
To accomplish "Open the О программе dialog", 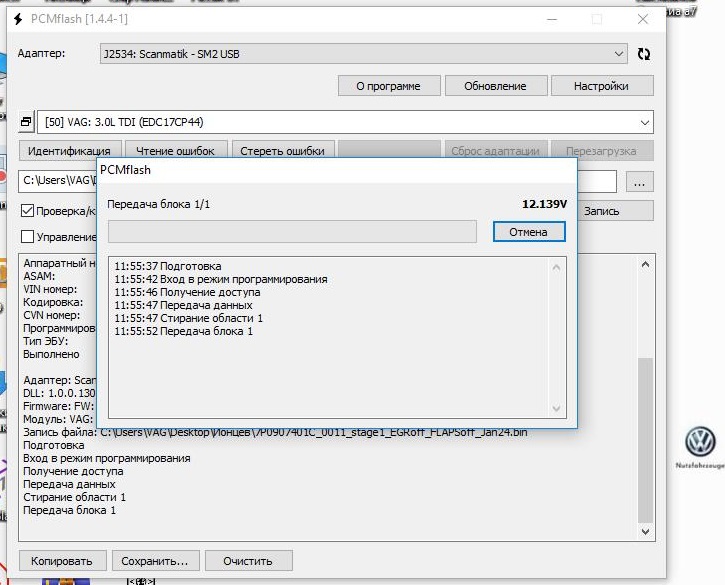I will pos(389,86).
